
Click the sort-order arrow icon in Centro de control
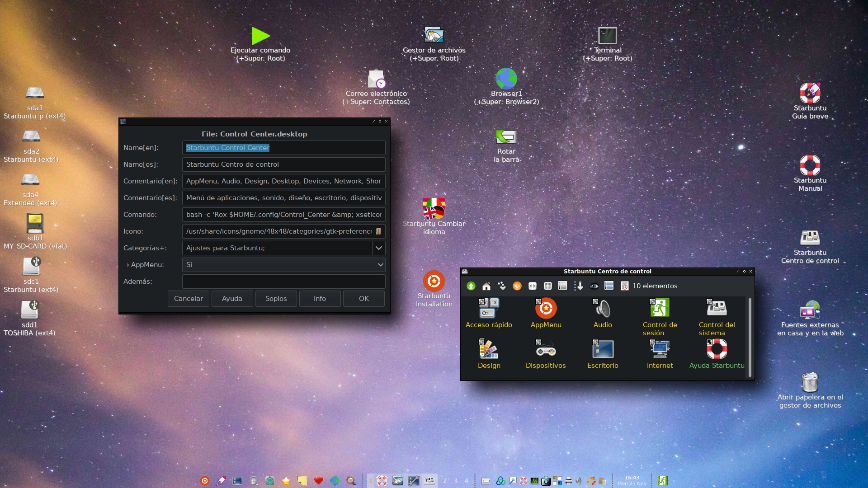pyautogui.click(x=579, y=286)
